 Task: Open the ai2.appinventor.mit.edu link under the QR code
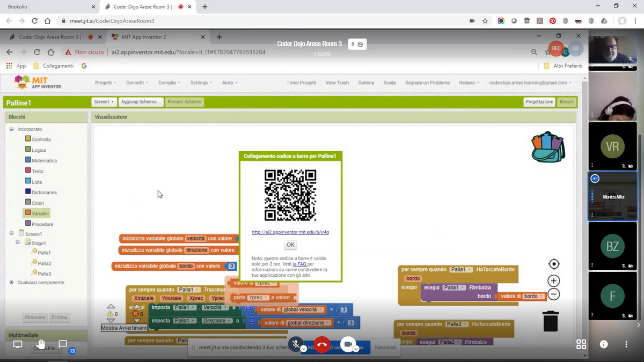[290, 232]
